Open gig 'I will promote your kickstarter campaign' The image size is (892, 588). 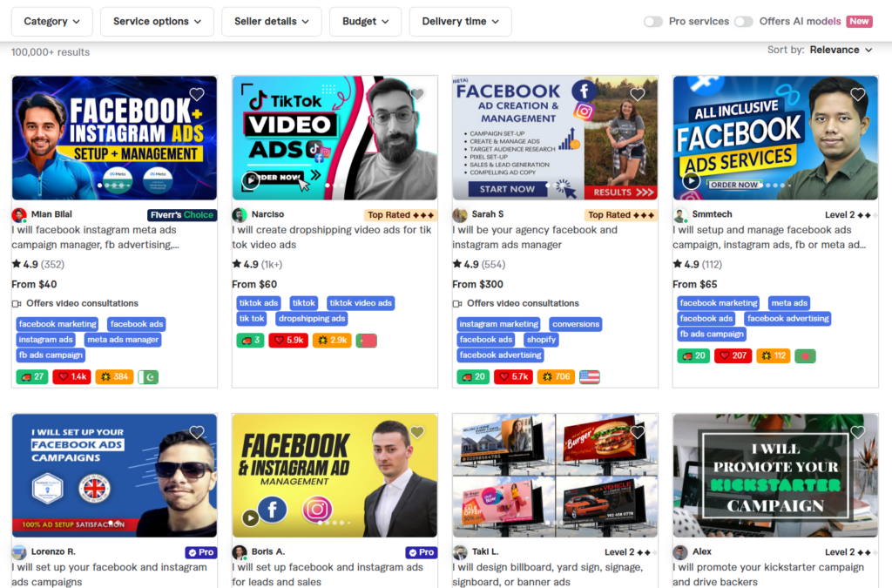(x=768, y=574)
